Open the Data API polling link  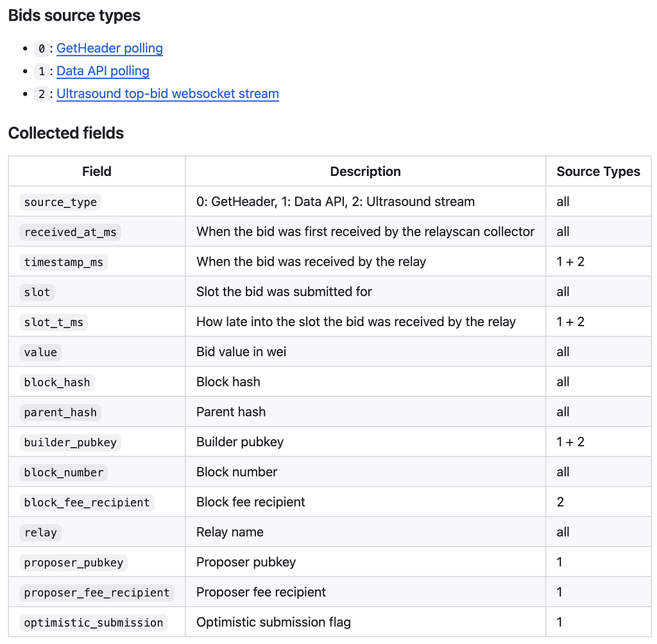click(103, 71)
